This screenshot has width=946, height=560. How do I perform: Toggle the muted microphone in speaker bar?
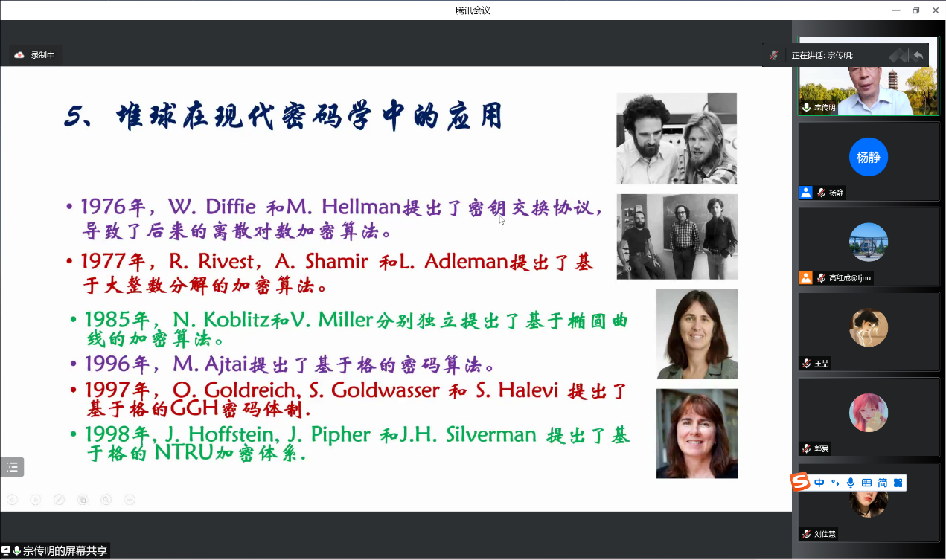(774, 56)
